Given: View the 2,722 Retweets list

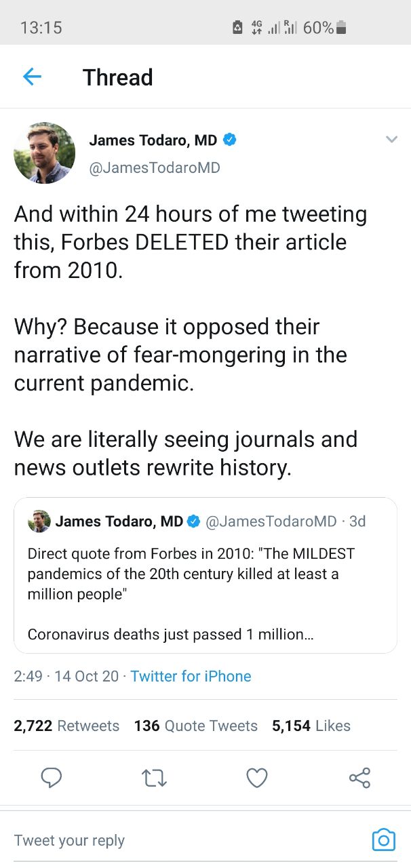Looking at the screenshot, I should (66, 726).
